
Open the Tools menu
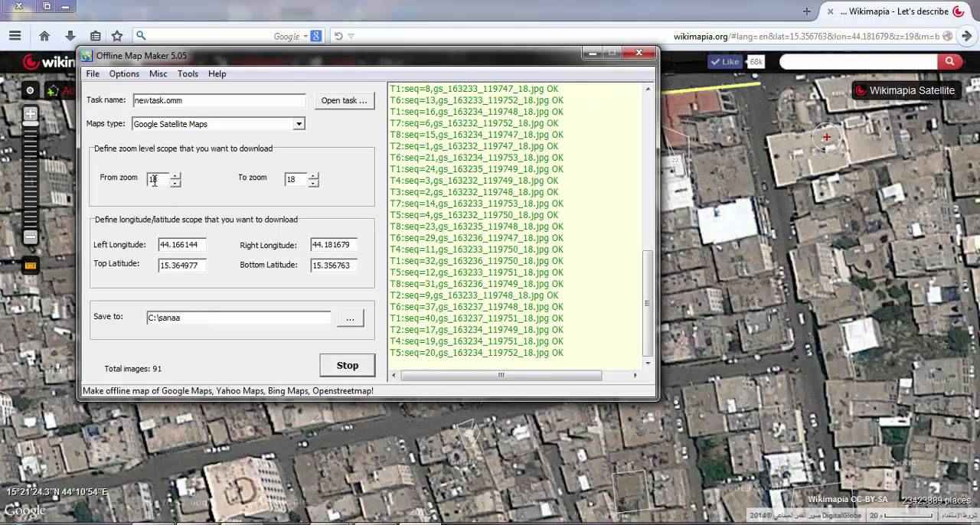tap(188, 74)
